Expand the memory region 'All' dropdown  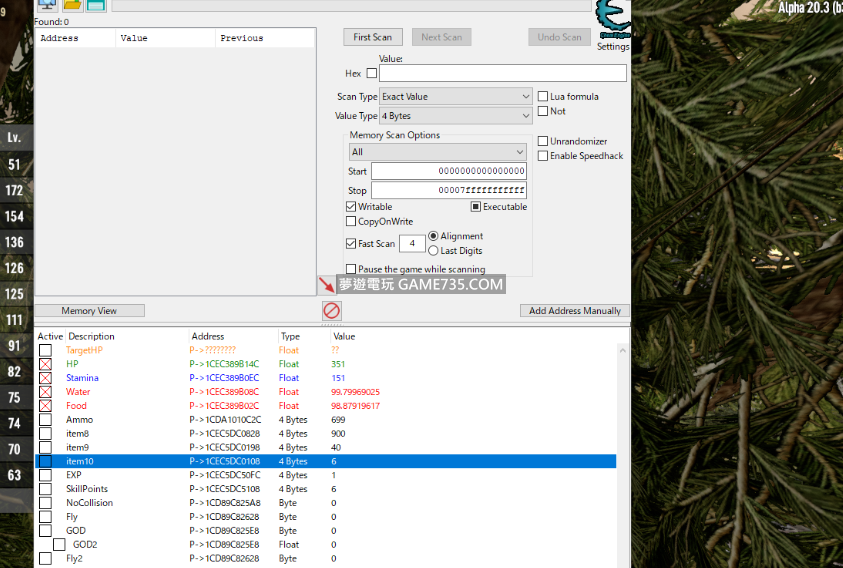tap(437, 152)
